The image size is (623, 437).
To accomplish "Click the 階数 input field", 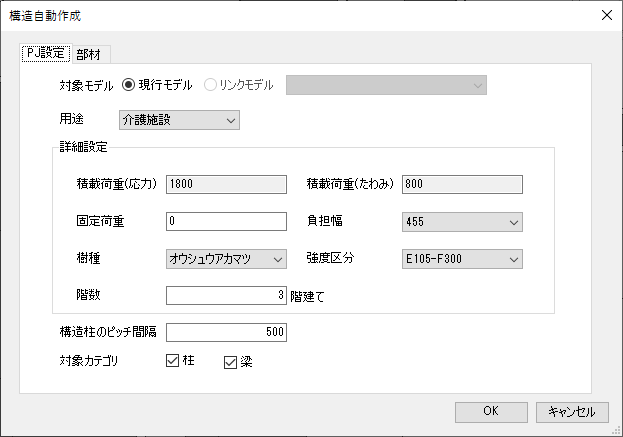I will 226,295.
